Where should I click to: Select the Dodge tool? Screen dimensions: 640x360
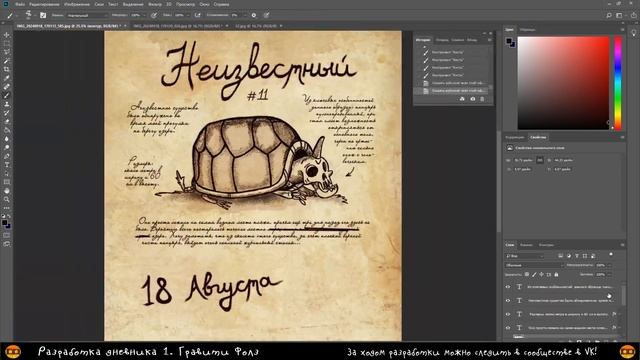7,147
